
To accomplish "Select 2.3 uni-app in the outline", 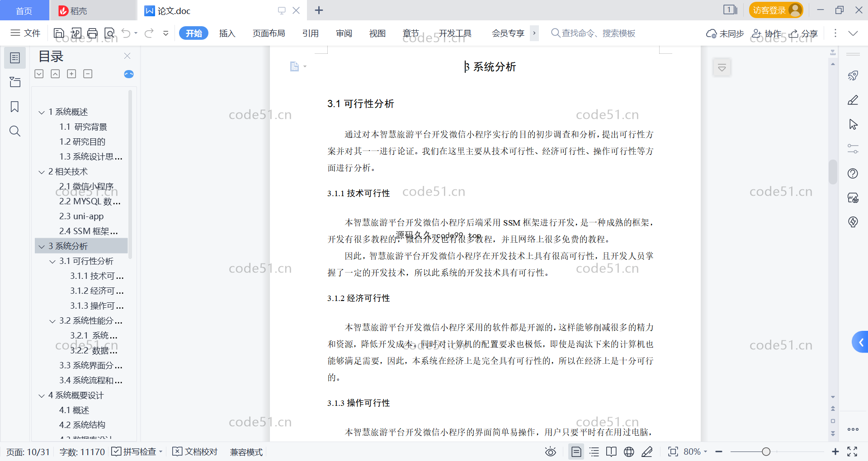I will (81, 216).
